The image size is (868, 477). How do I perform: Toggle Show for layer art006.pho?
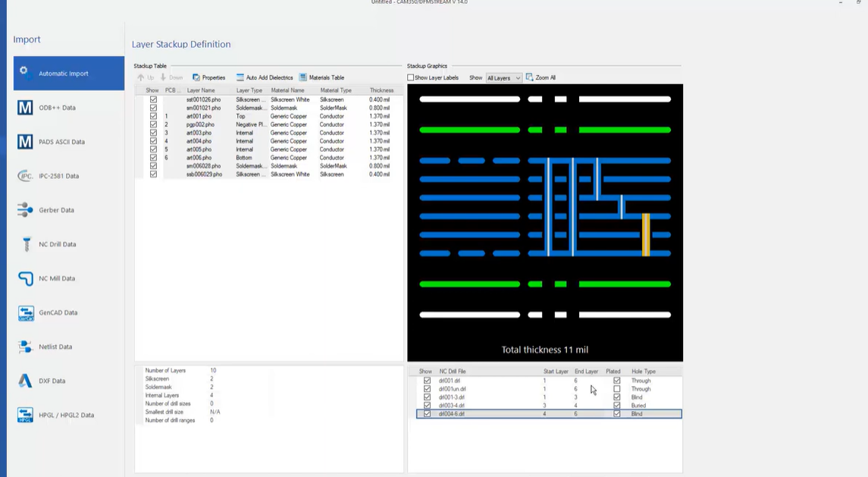tap(153, 158)
